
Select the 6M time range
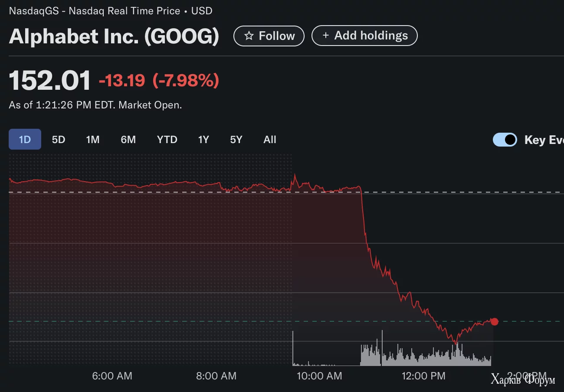pyautogui.click(x=128, y=140)
